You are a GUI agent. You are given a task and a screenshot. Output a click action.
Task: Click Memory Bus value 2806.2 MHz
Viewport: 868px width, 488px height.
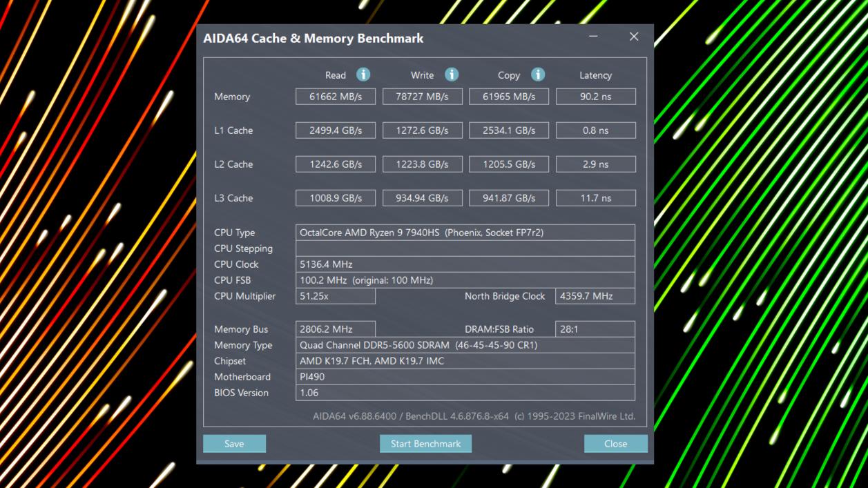tap(336, 329)
